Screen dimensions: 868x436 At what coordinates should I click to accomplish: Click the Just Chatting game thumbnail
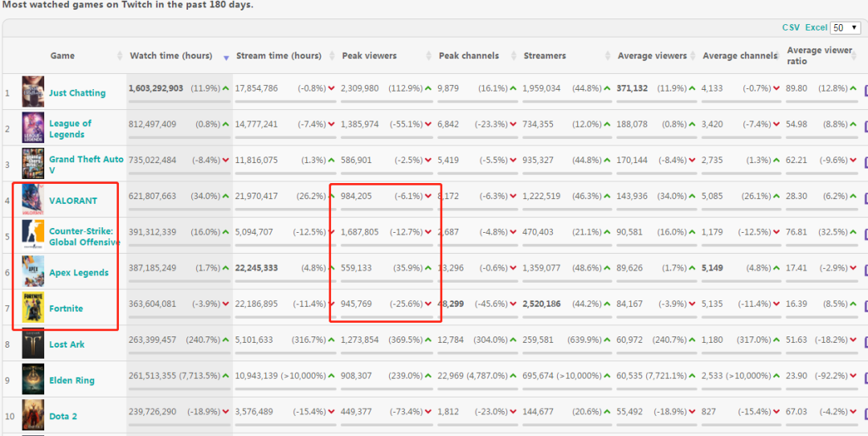(x=33, y=92)
